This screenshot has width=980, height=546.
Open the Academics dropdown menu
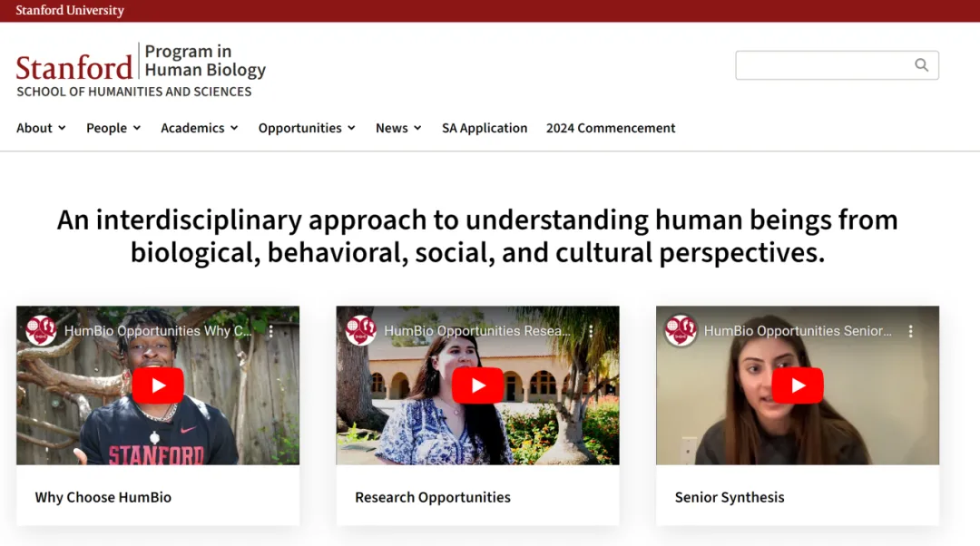pos(200,128)
